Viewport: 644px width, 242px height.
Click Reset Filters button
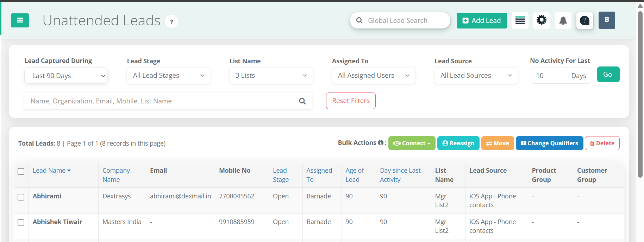point(351,101)
